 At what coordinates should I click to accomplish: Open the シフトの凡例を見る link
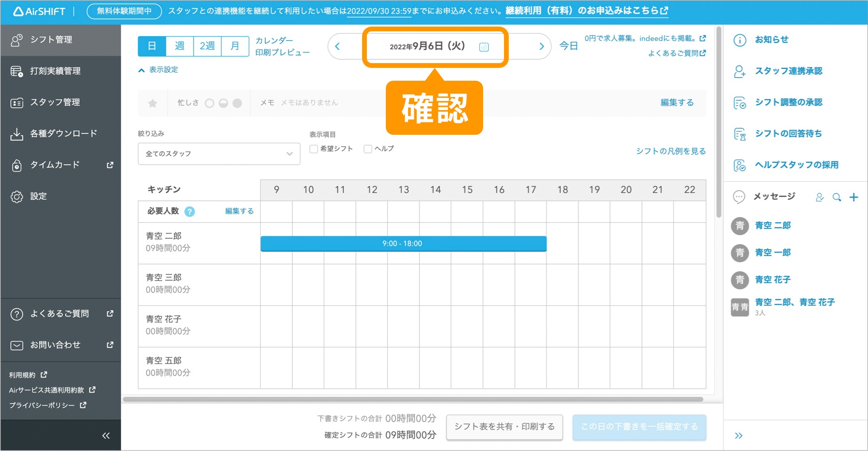tap(671, 151)
